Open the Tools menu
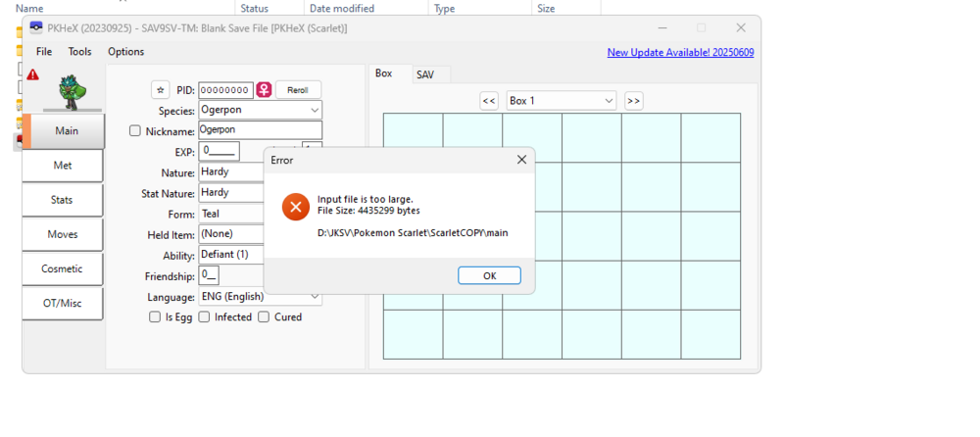Image resolution: width=980 pixels, height=437 pixels. click(79, 52)
